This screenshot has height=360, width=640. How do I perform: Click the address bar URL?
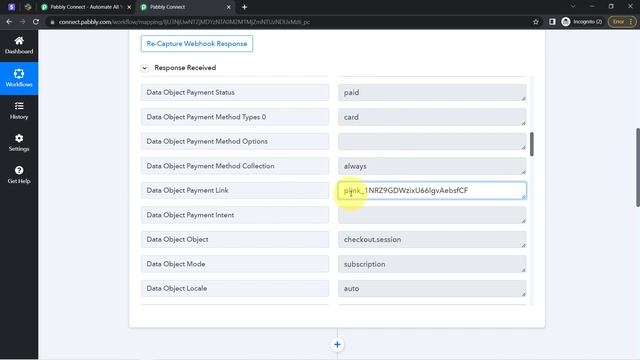(184, 22)
